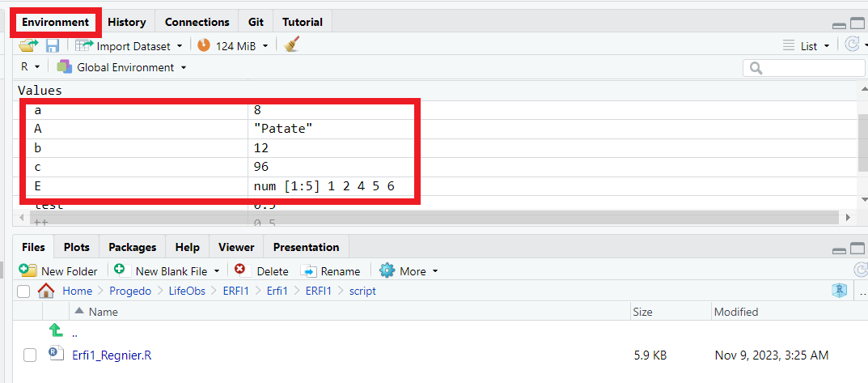Open the Import Dataset dropdown
This screenshot has height=383, width=868.
point(129,46)
